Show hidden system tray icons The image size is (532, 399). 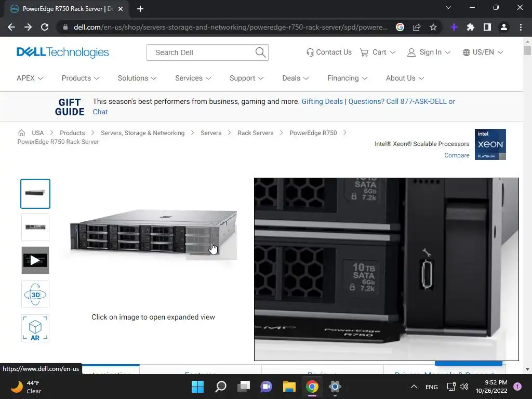(x=414, y=387)
